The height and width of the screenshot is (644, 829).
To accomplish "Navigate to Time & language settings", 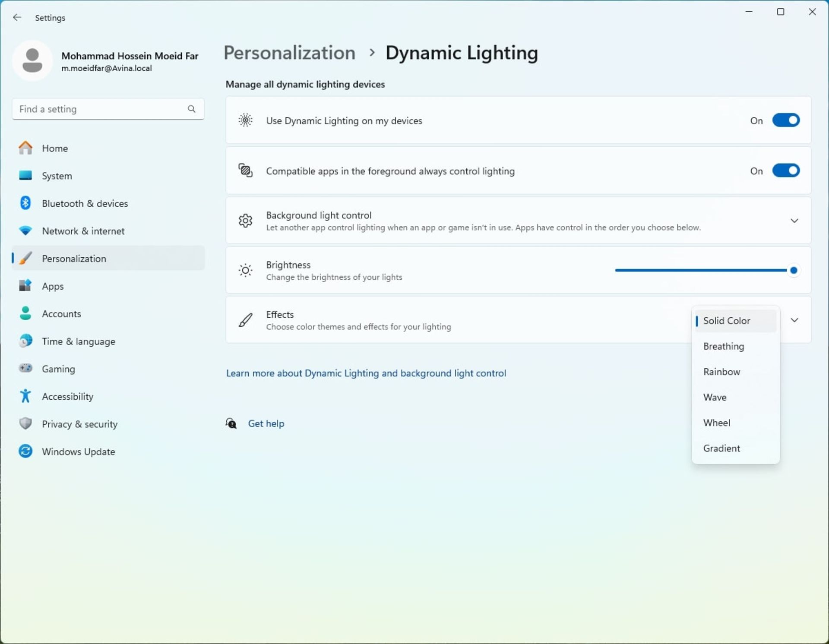I will pyautogui.click(x=108, y=341).
